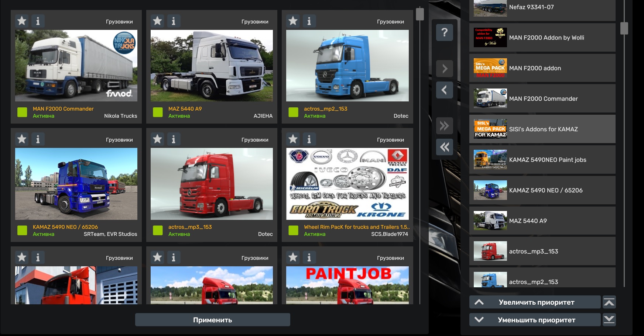Image resolution: width=644 pixels, height=336 pixels.
Task: Click the blue KAMAZ 5490 NEO card image
Action: point(76,184)
